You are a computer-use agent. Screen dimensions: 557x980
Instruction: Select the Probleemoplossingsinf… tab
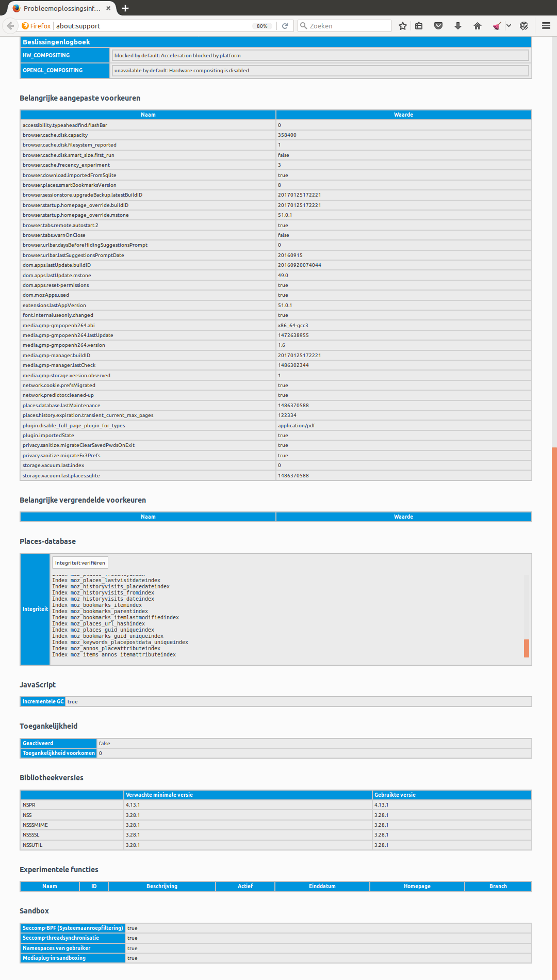pyautogui.click(x=62, y=8)
